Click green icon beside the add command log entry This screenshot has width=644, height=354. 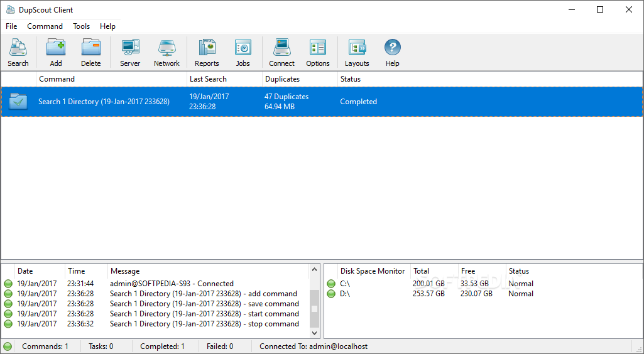click(8, 294)
